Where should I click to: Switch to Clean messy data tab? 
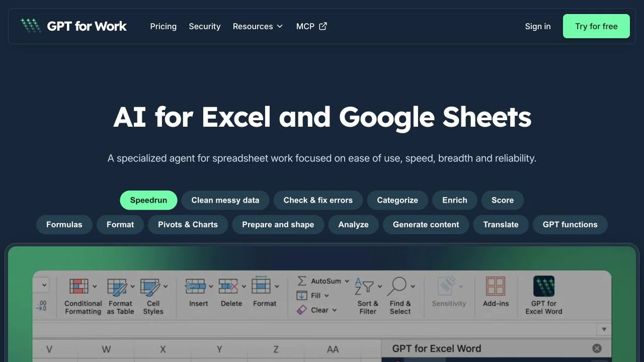coord(225,200)
